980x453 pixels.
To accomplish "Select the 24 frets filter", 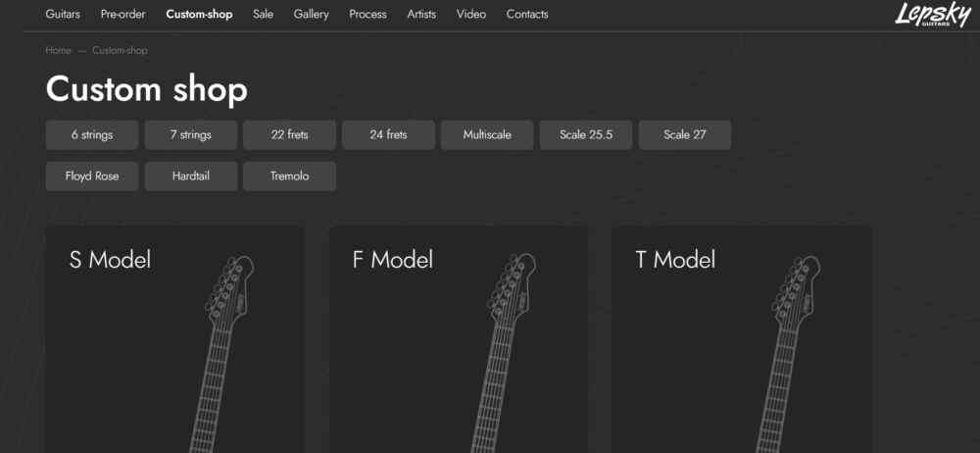I will (x=388, y=135).
